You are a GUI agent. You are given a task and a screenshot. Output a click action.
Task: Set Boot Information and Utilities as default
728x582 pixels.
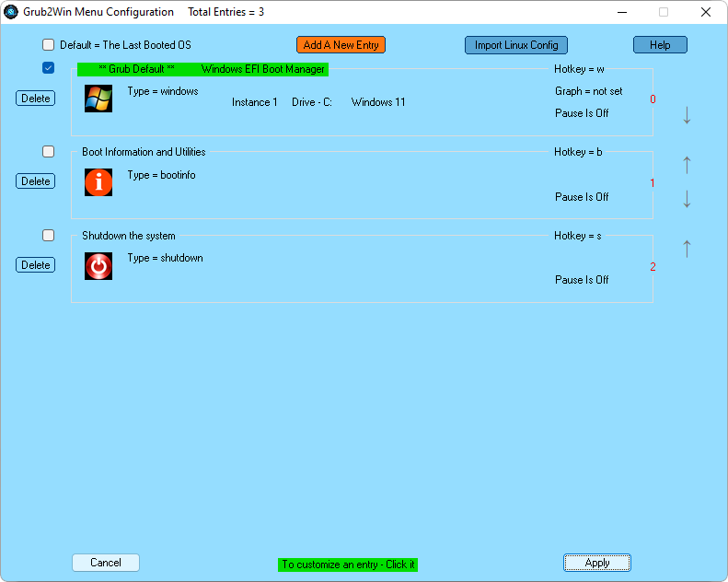(x=49, y=152)
